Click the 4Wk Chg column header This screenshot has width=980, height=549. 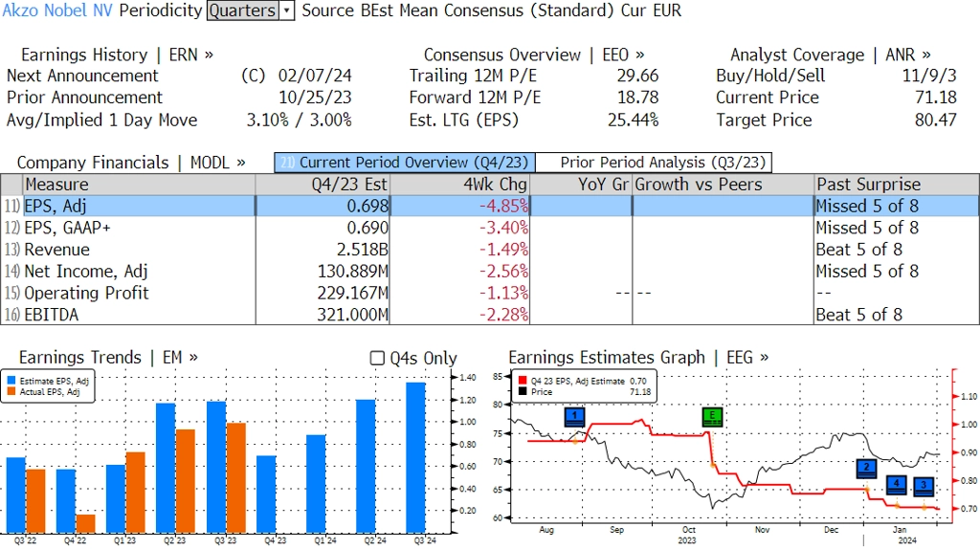tap(459, 185)
